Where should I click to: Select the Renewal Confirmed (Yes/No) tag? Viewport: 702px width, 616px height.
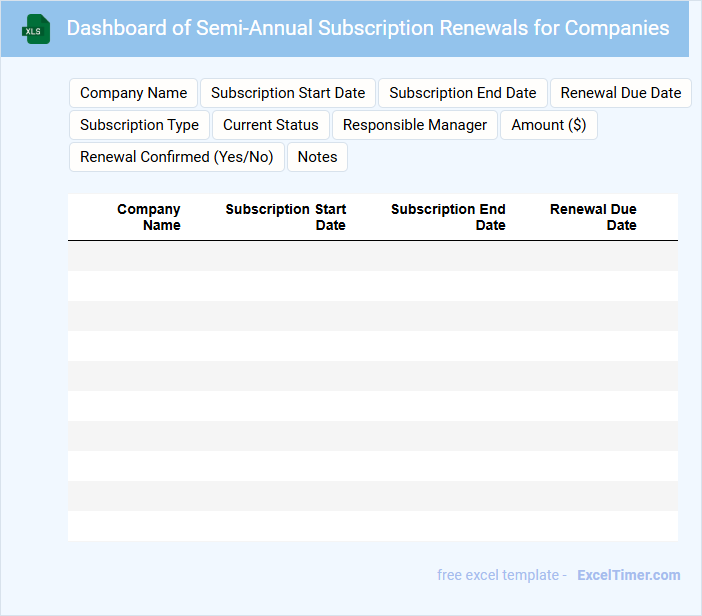coord(176,157)
